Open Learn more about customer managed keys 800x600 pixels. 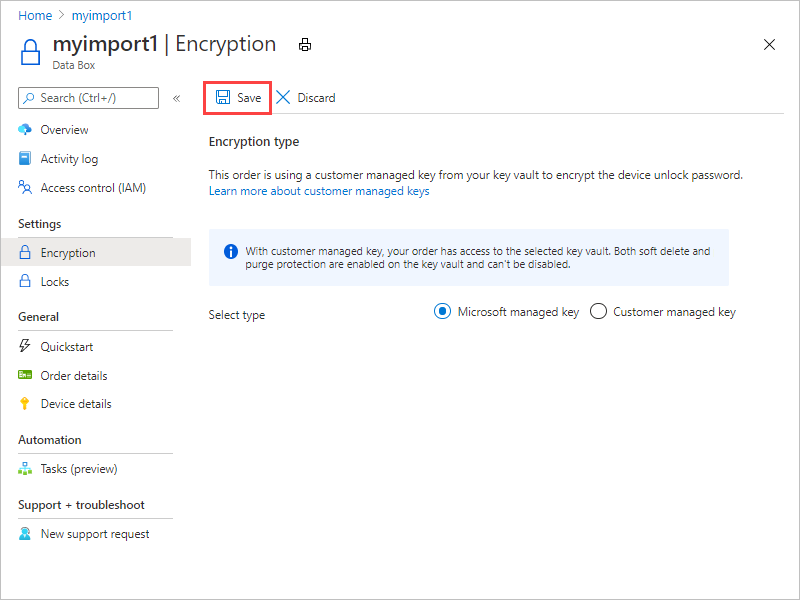tap(319, 191)
